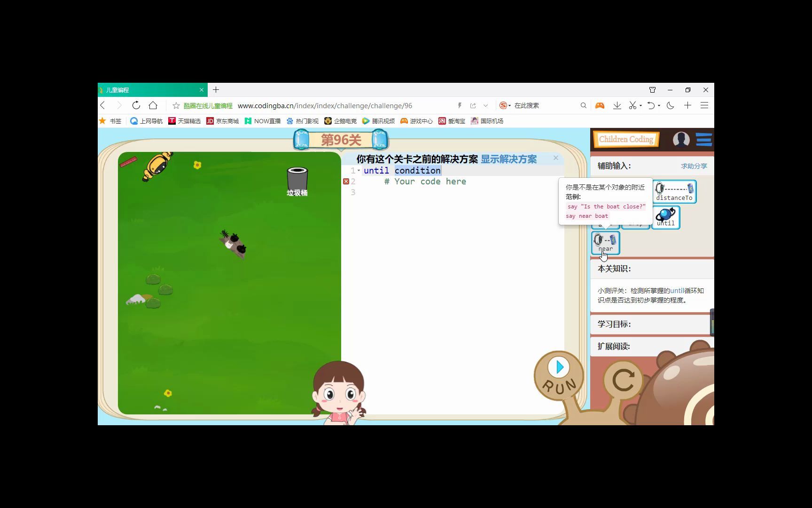Image resolution: width=812 pixels, height=508 pixels.
Task: Enable browser night mode with the moon icon
Action: [670, 105]
